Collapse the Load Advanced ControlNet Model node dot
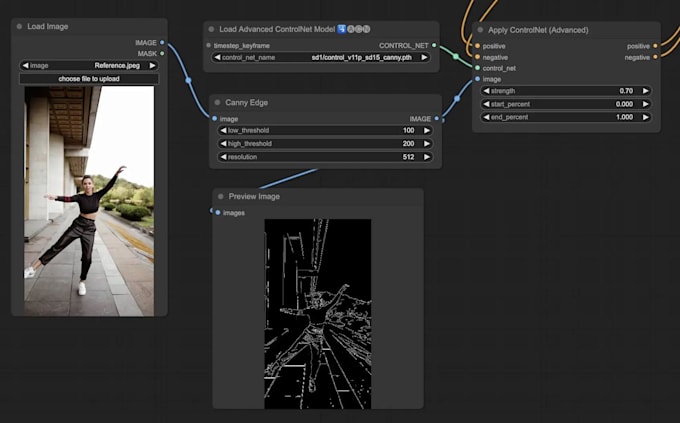 pyautogui.click(x=211, y=29)
